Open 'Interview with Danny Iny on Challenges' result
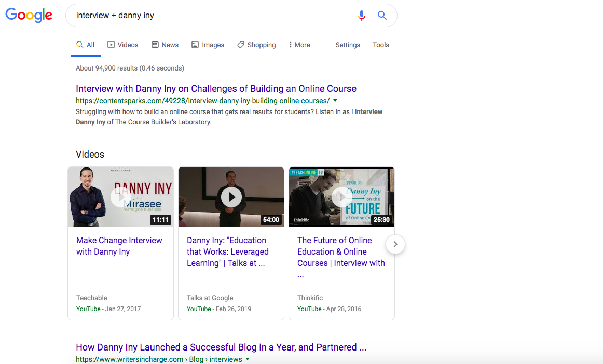The image size is (603, 364). pyautogui.click(x=216, y=88)
